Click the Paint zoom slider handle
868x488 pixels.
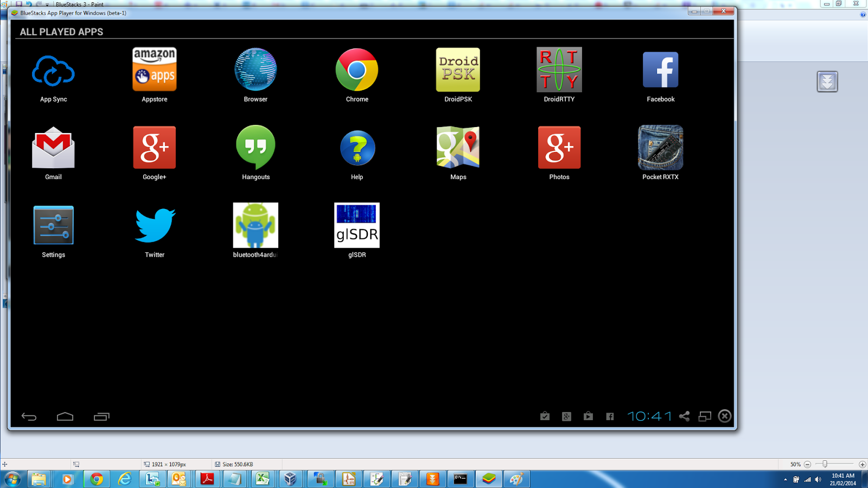click(x=825, y=464)
